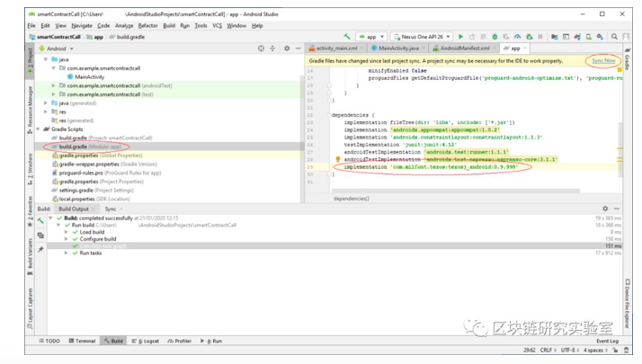
Task: Expand the Run tasks build step
Action: pos(66,253)
